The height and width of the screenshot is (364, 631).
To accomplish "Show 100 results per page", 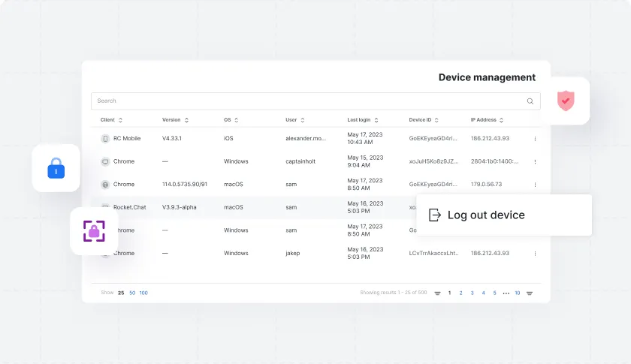I will coord(143,293).
